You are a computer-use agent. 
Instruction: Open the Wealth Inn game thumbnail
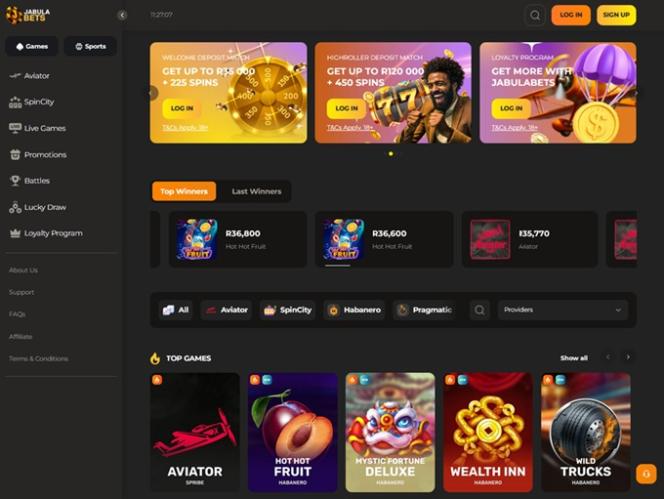(x=488, y=432)
